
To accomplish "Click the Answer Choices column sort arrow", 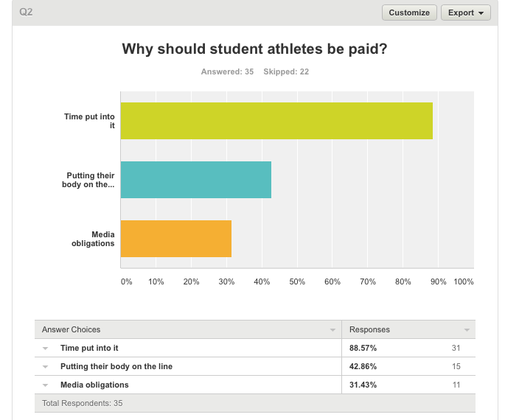I will [x=331, y=330].
